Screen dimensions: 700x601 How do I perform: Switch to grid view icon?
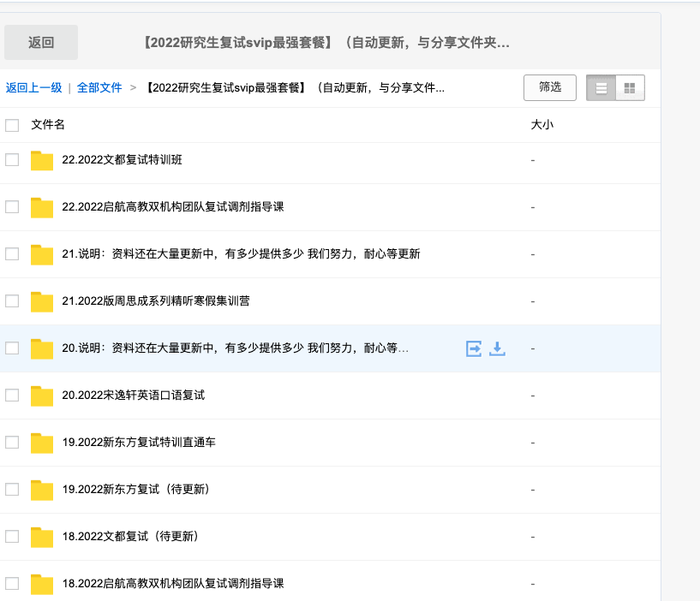coord(630,88)
